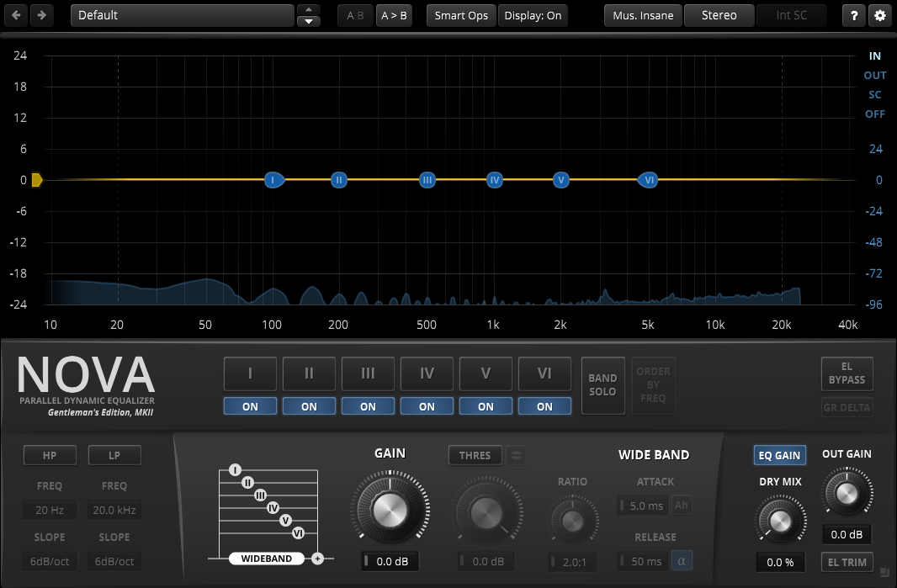Toggle band I ON switch

[x=250, y=406]
